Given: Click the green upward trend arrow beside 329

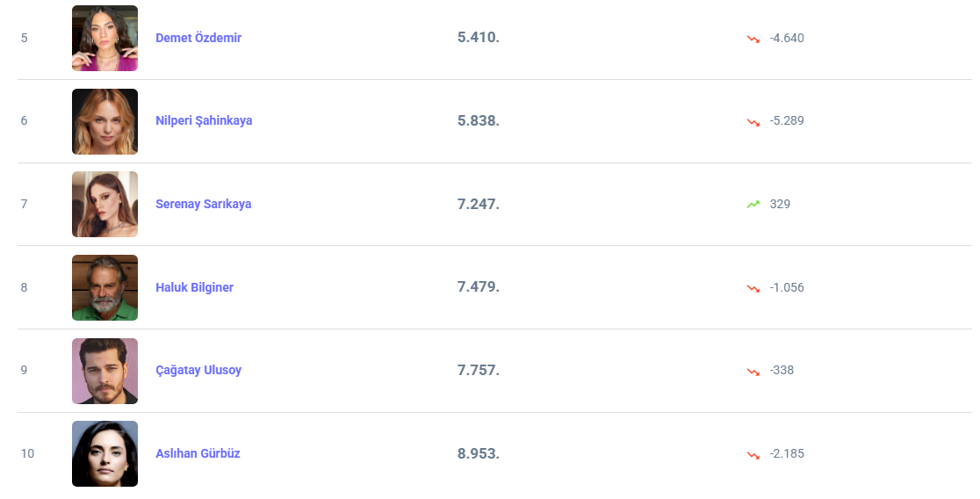Looking at the screenshot, I should (x=753, y=205).
